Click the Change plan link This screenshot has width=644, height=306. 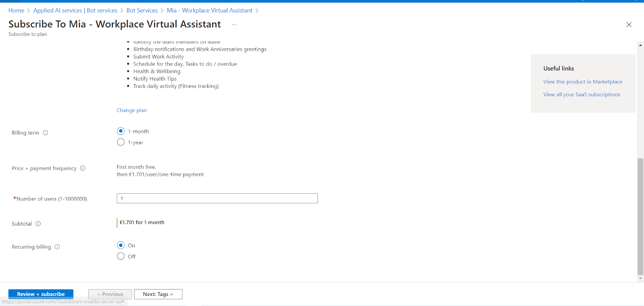(x=132, y=110)
